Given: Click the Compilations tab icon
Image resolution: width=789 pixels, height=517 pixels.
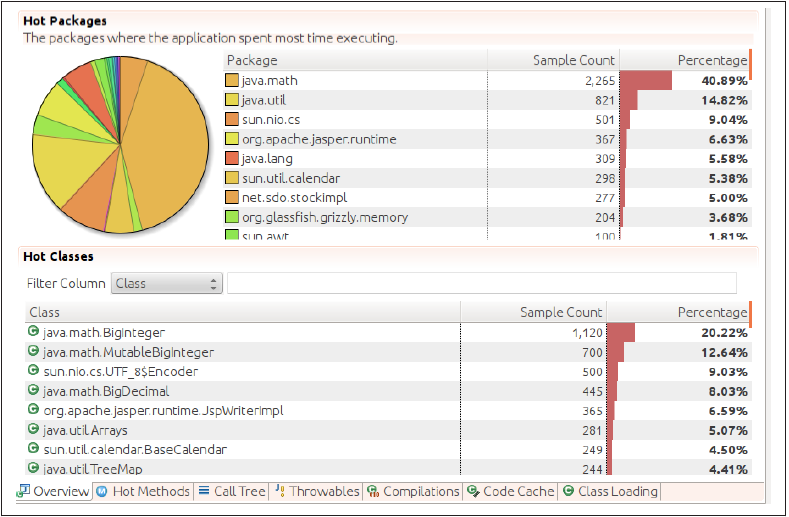Looking at the screenshot, I should pyautogui.click(x=373, y=491).
